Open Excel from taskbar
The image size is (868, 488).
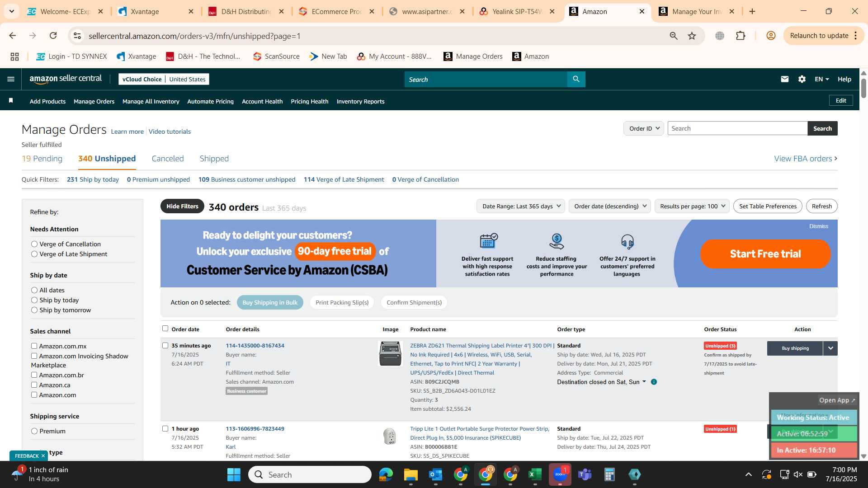click(535, 474)
